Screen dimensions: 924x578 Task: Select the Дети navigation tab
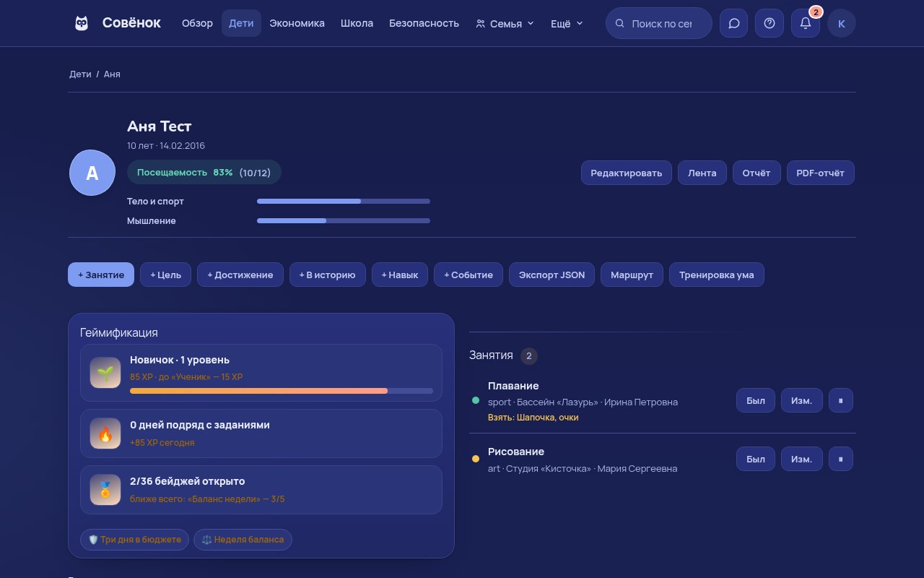[241, 23]
